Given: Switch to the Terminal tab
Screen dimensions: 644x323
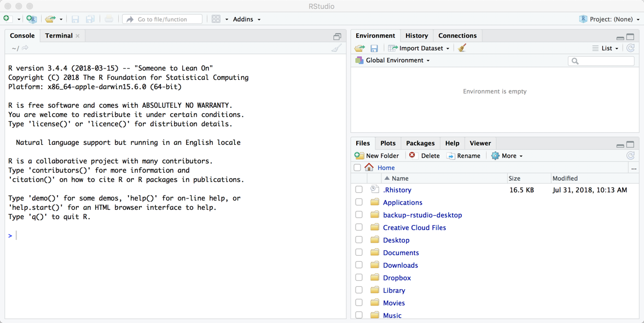Looking at the screenshot, I should (x=59, y=36).
